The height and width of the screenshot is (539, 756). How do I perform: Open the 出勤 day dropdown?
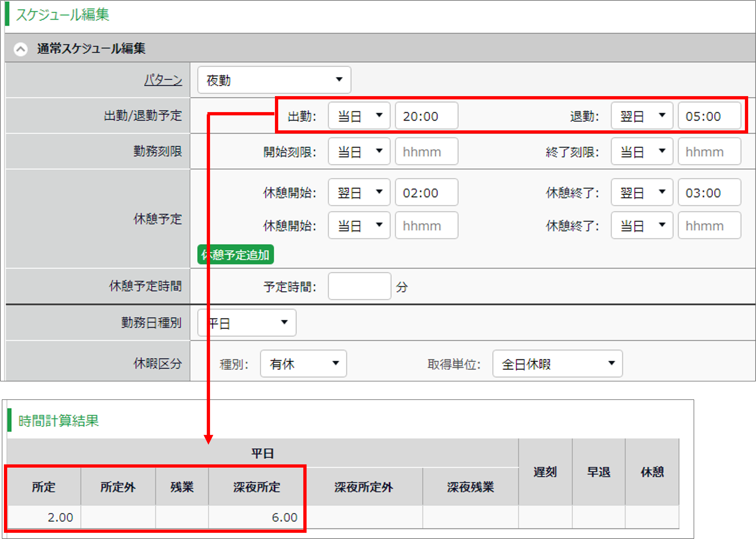tap(359, 116)
